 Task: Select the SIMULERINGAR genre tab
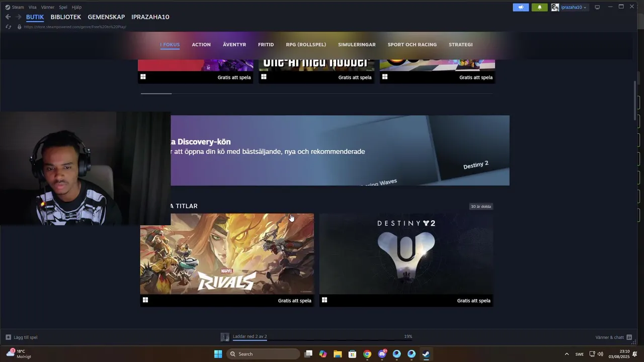tap(357, 45)
